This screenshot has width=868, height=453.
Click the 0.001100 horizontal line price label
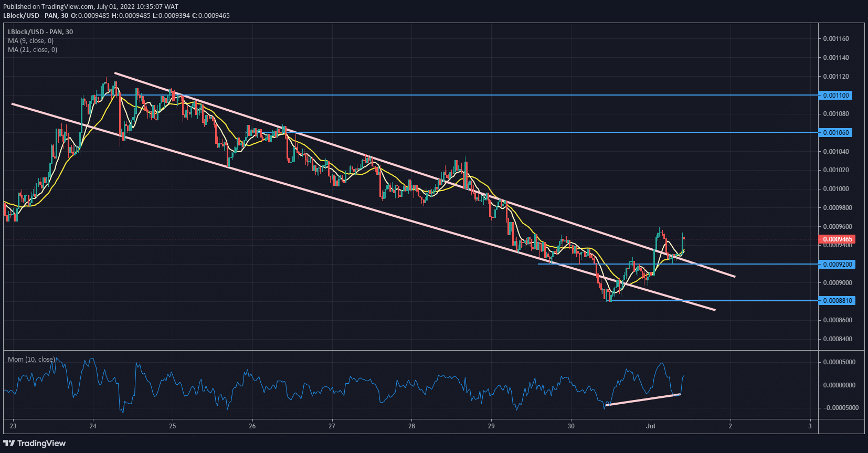point(836,96)
